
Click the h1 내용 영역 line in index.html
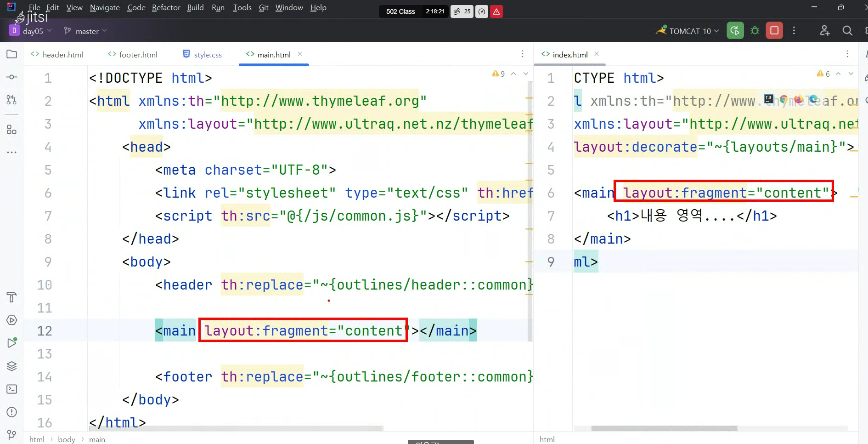pos(692,216)
